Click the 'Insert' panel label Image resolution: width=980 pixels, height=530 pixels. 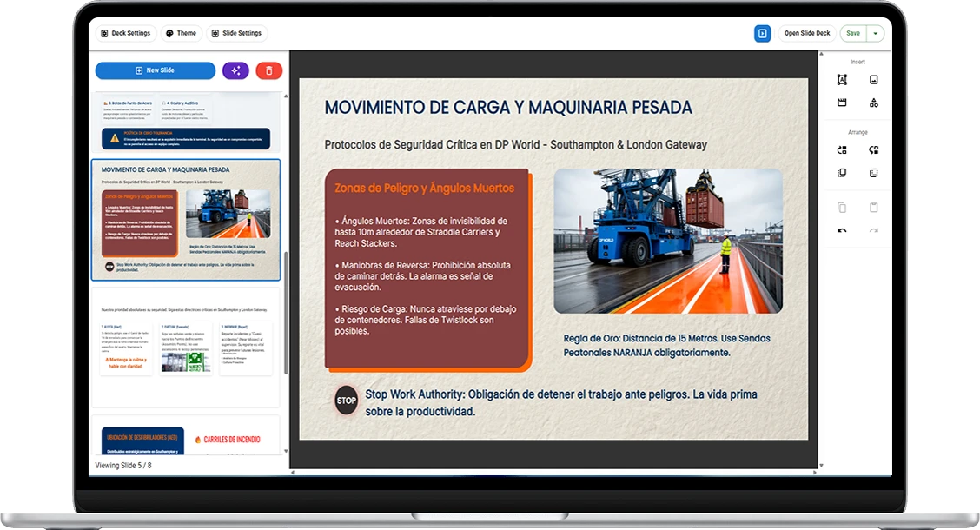pos(857,62)
